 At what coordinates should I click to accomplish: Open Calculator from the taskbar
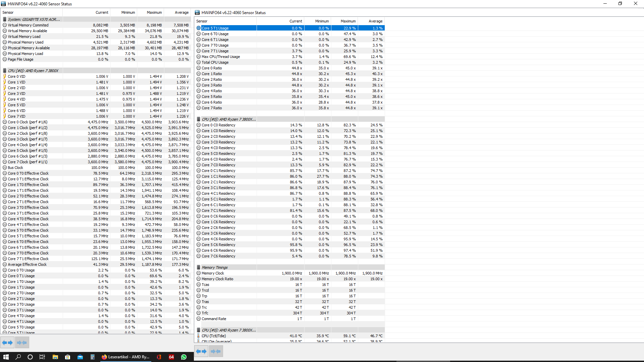tap(92, 357)
